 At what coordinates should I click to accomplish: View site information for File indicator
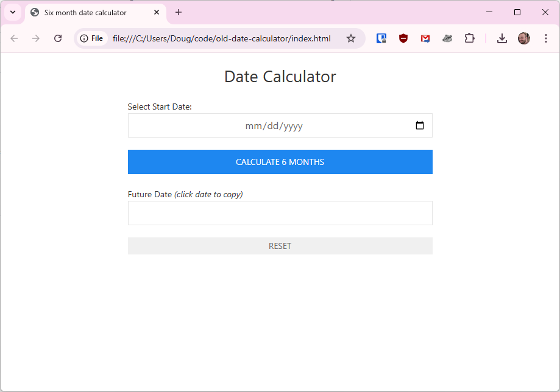91,38
